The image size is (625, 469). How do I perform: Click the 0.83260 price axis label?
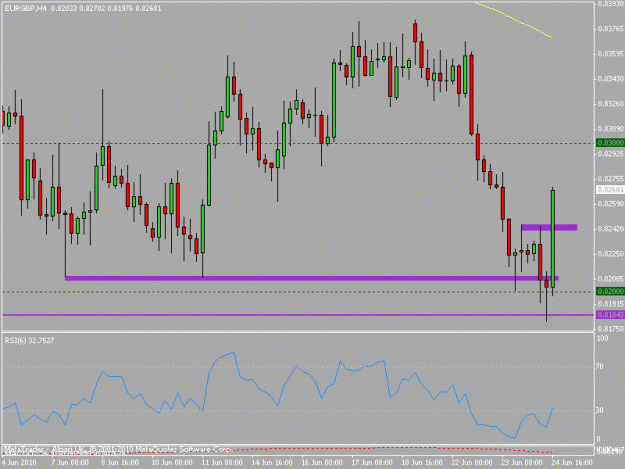click(x=611, y=104)
